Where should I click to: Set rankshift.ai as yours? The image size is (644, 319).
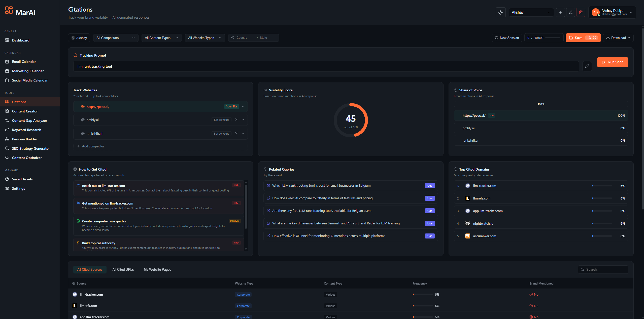(221, 134)
